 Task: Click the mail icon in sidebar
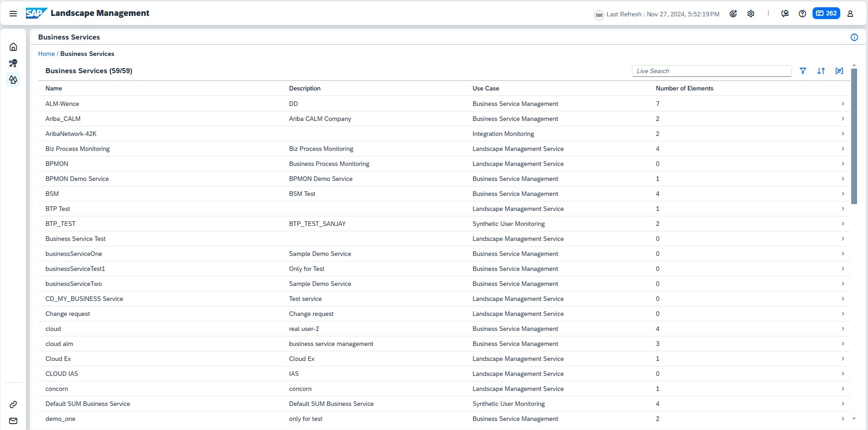pyautogui.click(x=13, y=421)
